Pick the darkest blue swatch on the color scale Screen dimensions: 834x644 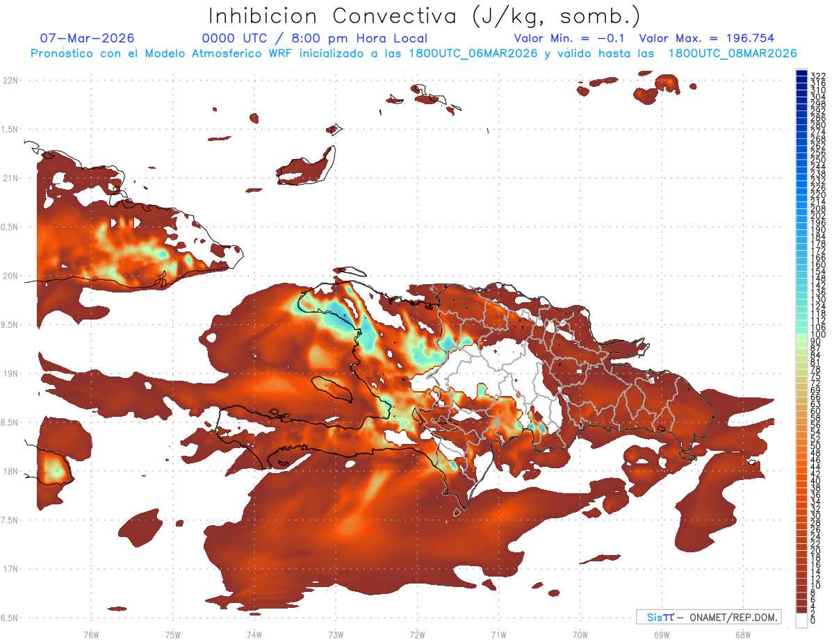coord(801,74)
